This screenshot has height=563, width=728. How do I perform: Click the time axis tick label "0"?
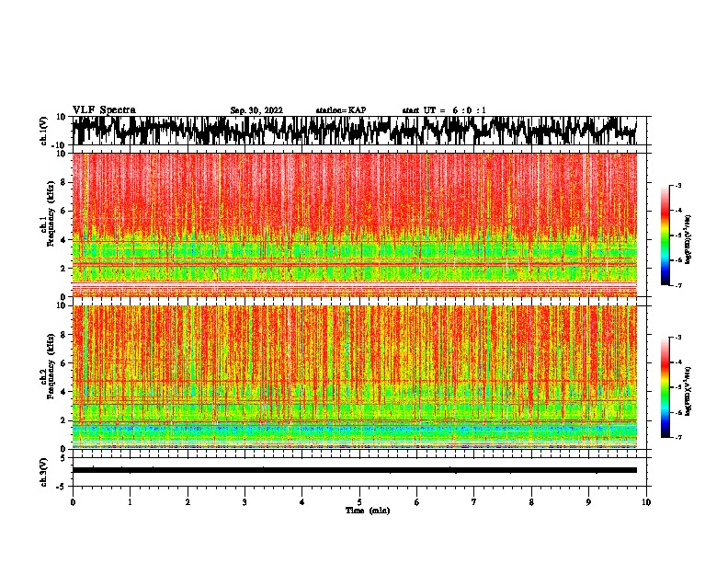click(73, 502)
